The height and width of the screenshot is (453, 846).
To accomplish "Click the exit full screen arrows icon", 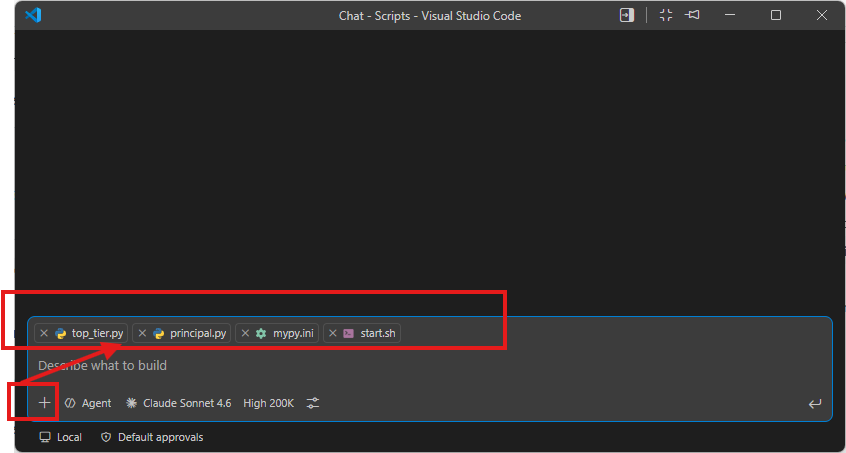I will [666, 15].
